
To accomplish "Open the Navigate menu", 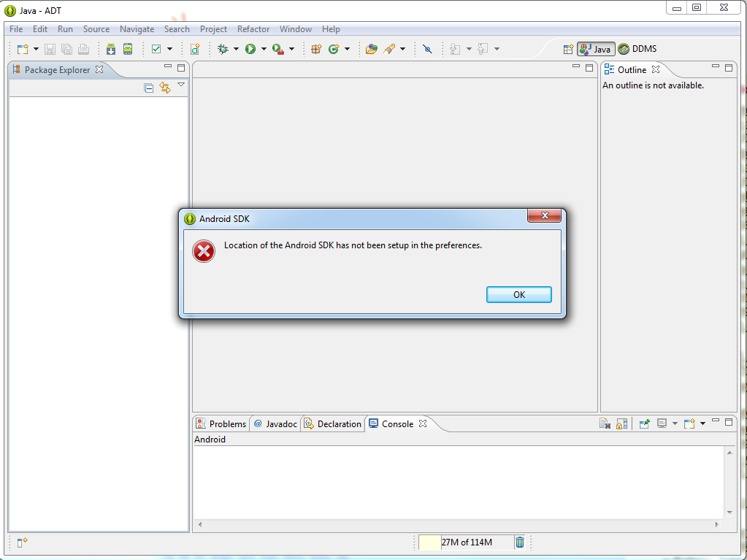I will tap(137, 29).
